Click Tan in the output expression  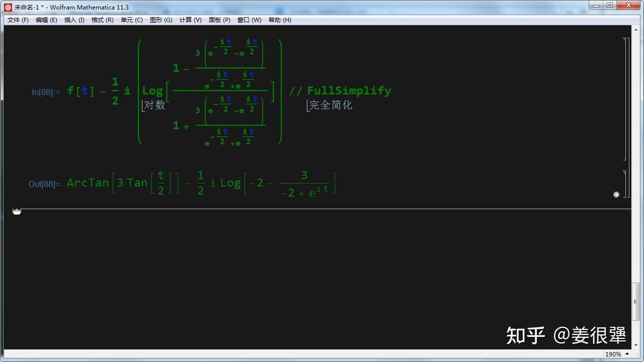pos(137,183)
